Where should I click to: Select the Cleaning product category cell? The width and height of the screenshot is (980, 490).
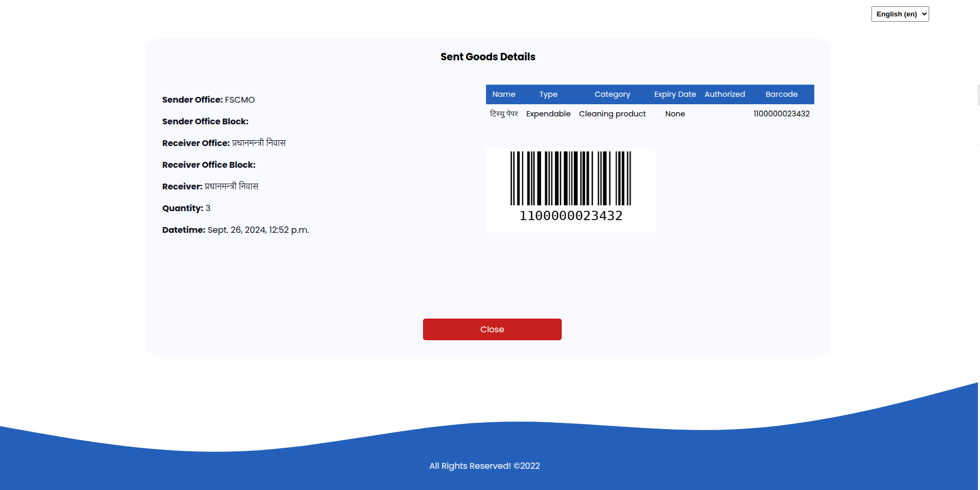(612, 114)
